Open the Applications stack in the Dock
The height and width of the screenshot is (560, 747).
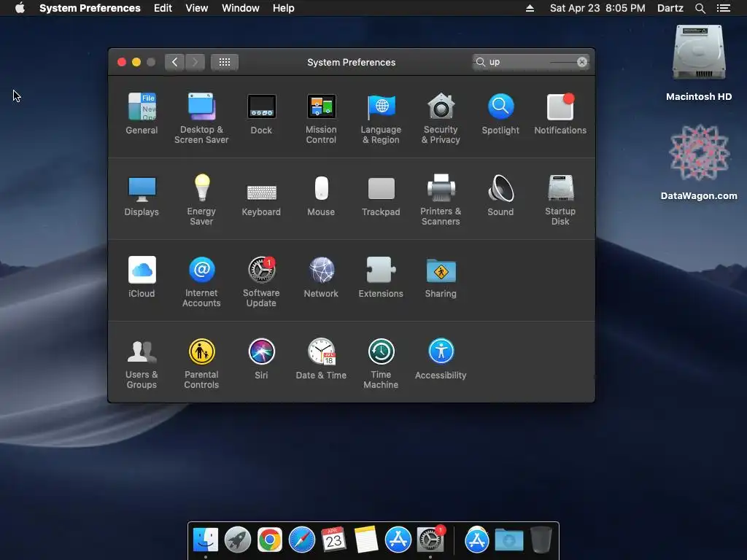coord(477,540)
